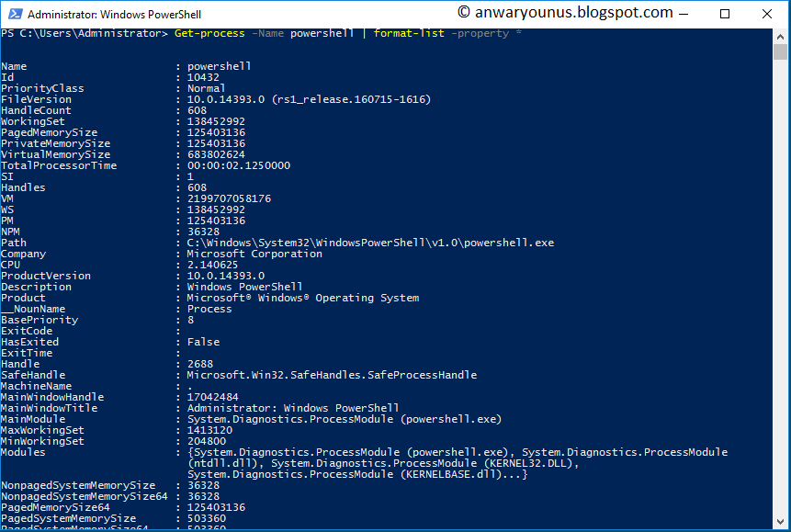Maximize the PowerShell window
791x532 pixels.
click(726, 14)
